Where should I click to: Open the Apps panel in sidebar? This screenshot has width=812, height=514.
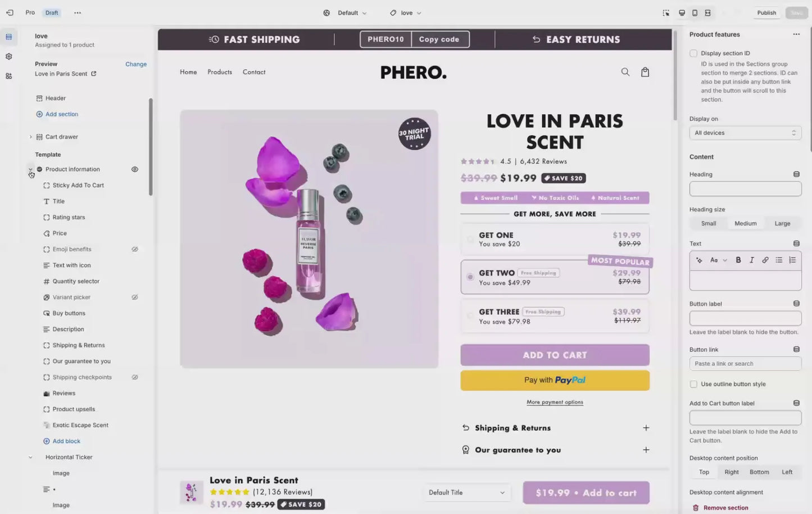point(8,76)
